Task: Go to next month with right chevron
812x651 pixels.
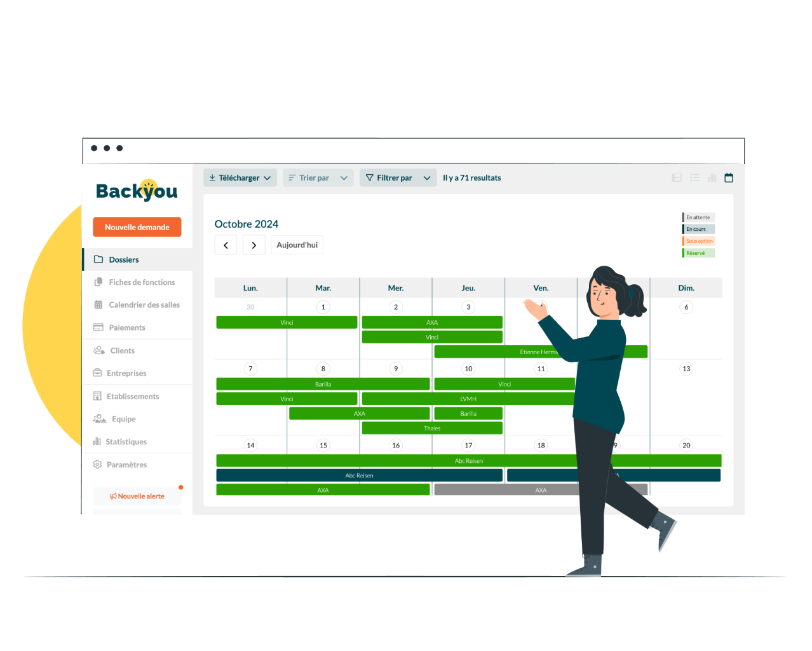Action: pos(254,245)
